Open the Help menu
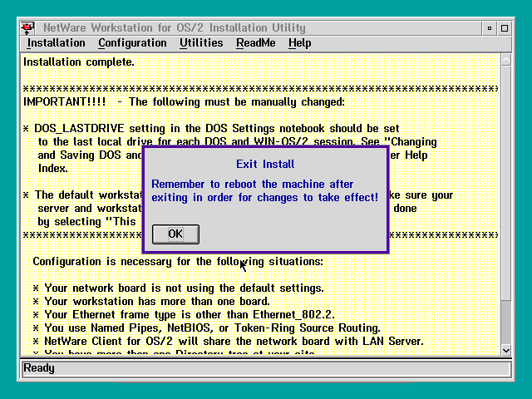 [299, 43]
